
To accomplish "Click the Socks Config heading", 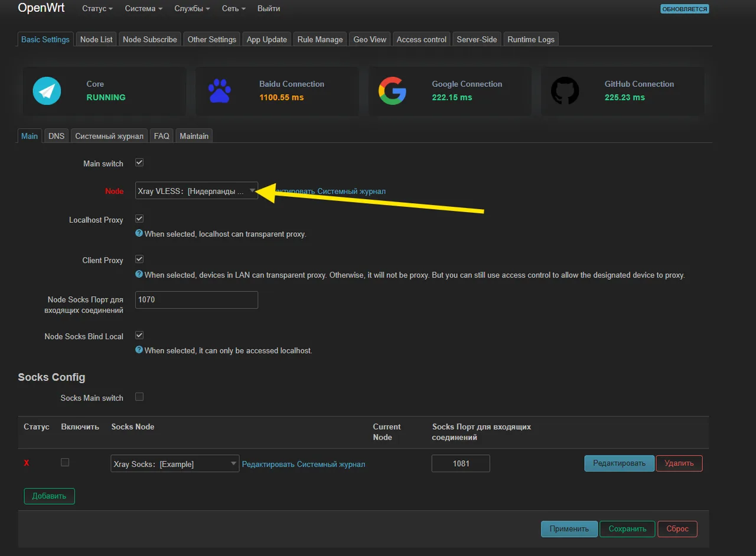I will (x=51, y=377).
